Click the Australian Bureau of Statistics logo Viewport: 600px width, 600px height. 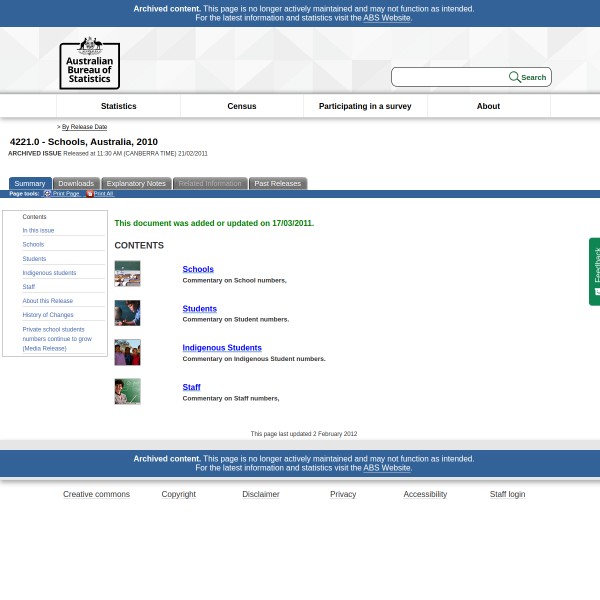pyautogui.click(x=89, y=63)
